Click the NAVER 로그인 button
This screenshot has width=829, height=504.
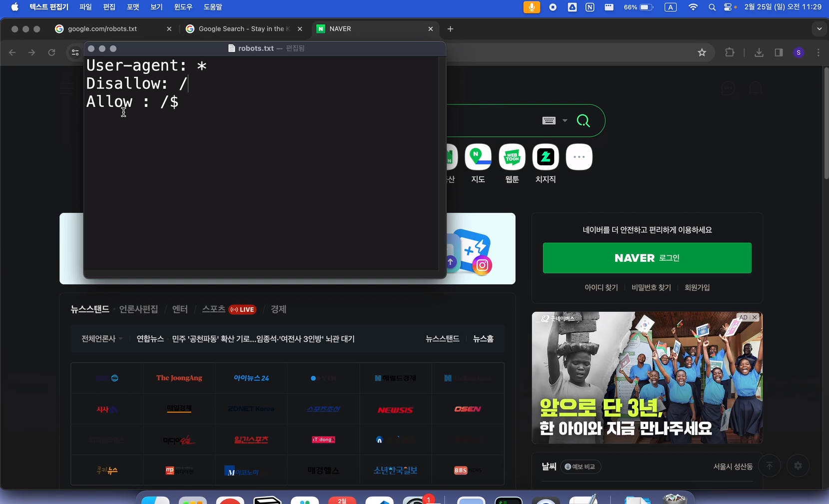point(647,258)
